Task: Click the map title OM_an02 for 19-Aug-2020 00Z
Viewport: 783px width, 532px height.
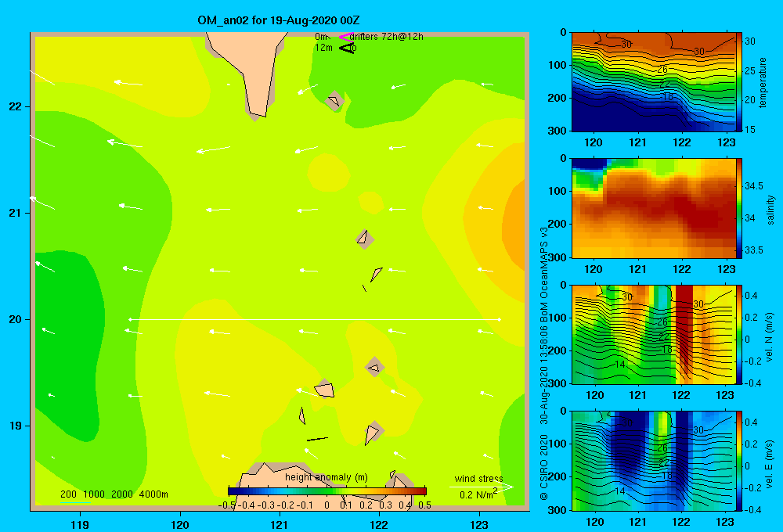Action: [x=278, y=20]
